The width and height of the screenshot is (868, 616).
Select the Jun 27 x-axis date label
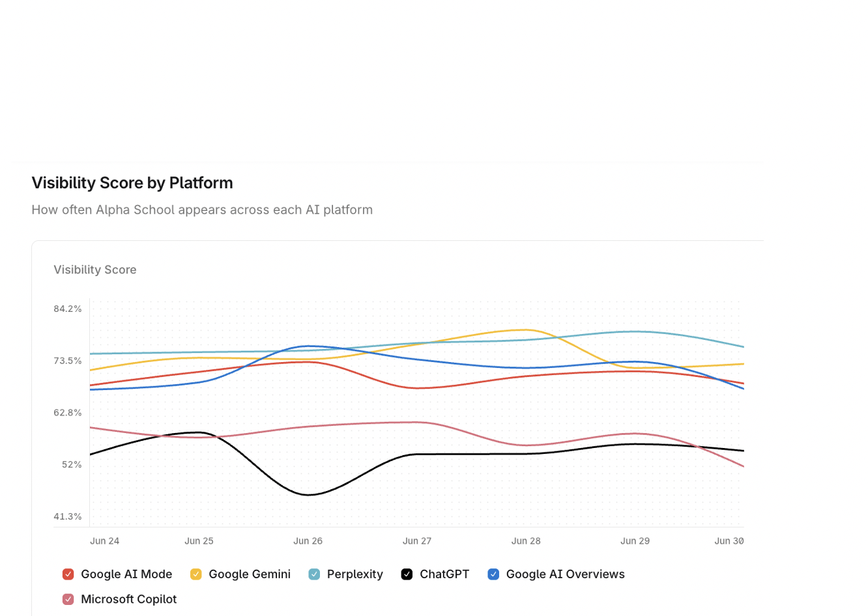[417, 541]
